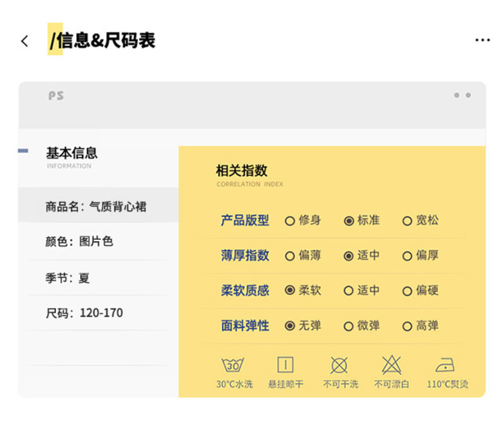Click the CORRELATION INDEX subtitle
Screen dimensions: 504x421
coord(250,184)
